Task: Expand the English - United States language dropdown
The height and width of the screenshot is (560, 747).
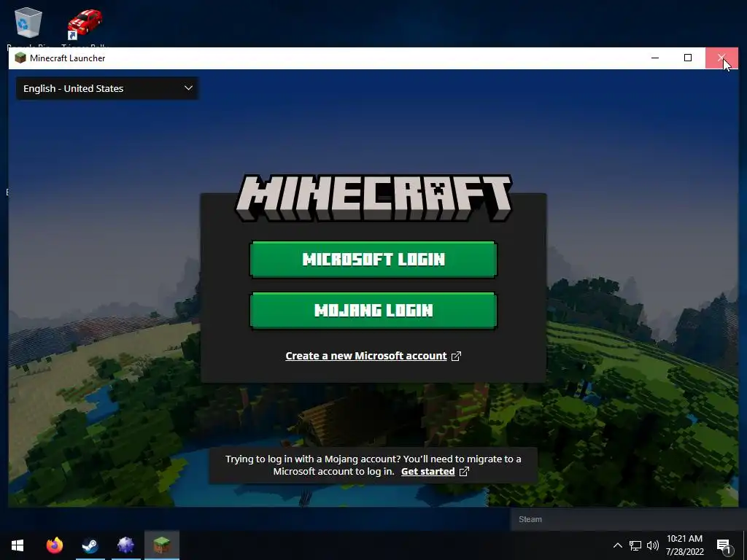Action: pyautogui.click(x=107, y=88)
